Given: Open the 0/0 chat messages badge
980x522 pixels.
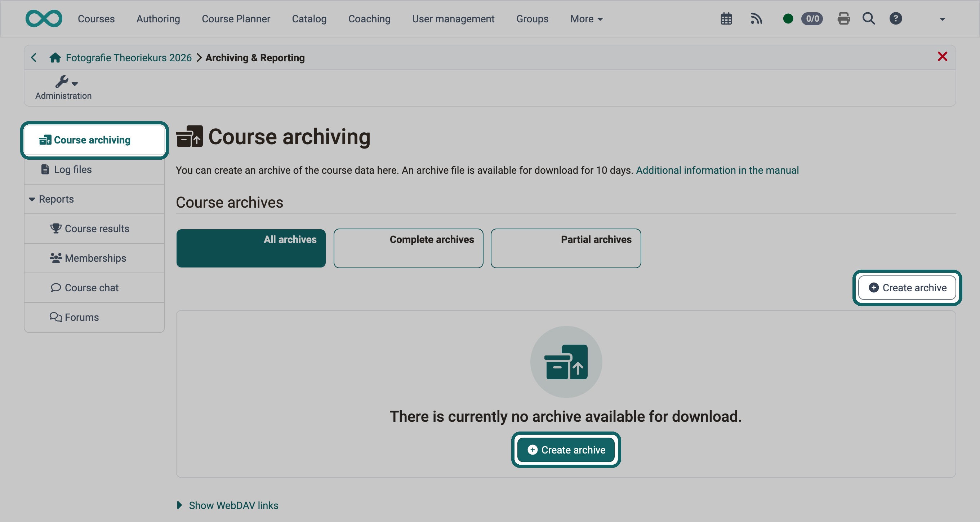Looking at the screenshot, I should pyautogui.click(x=812, y=19).
